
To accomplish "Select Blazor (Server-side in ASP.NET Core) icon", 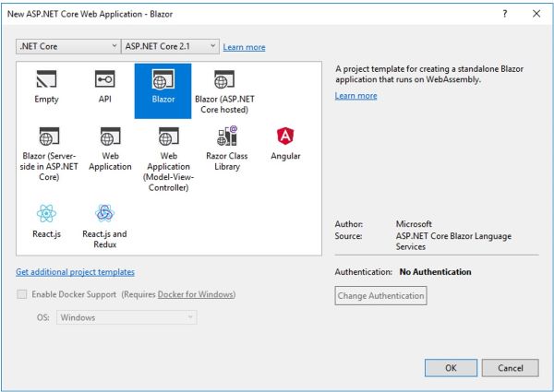I will click(x=49, y=137).
